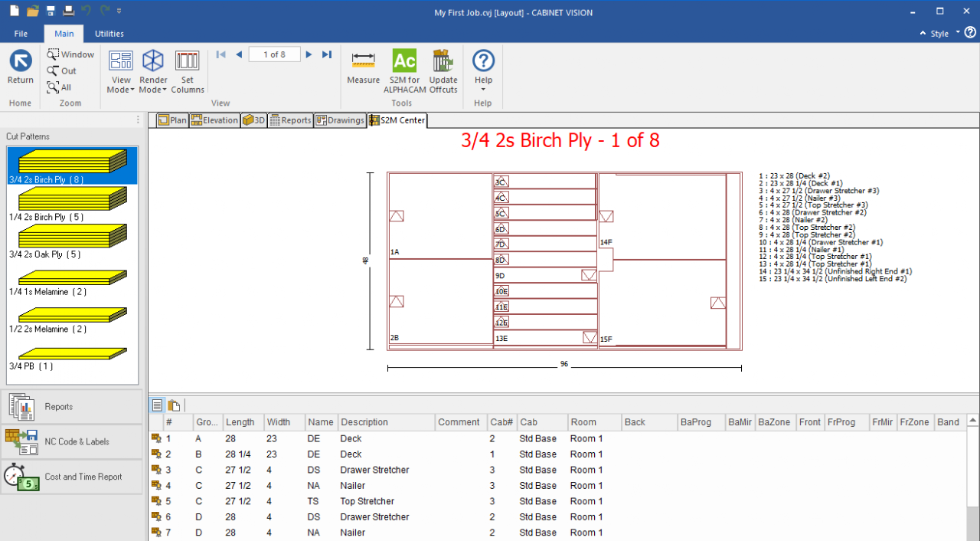Pick the 3/4 PB cut pattern
Viewport: 980px width, 541px height.
pos(72,357)
